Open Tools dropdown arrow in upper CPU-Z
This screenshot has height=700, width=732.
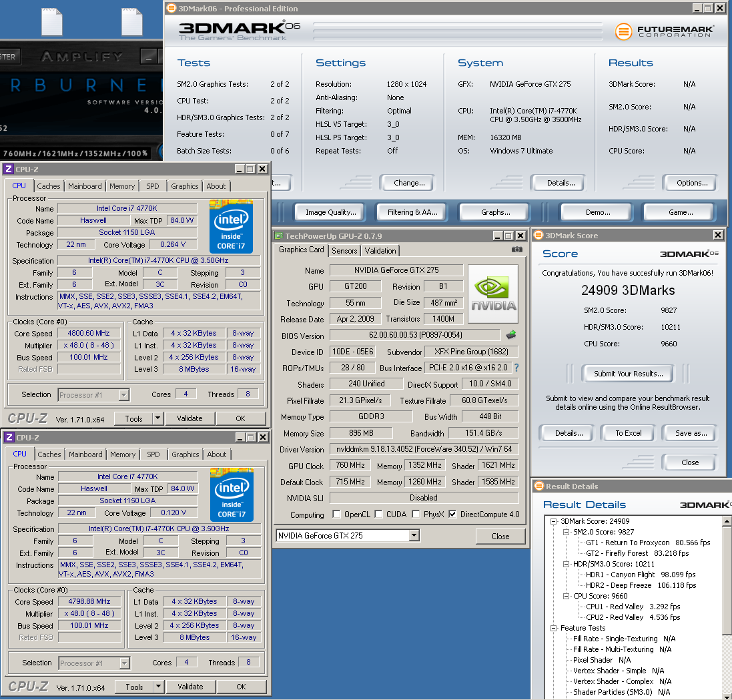tap(158, 418)
